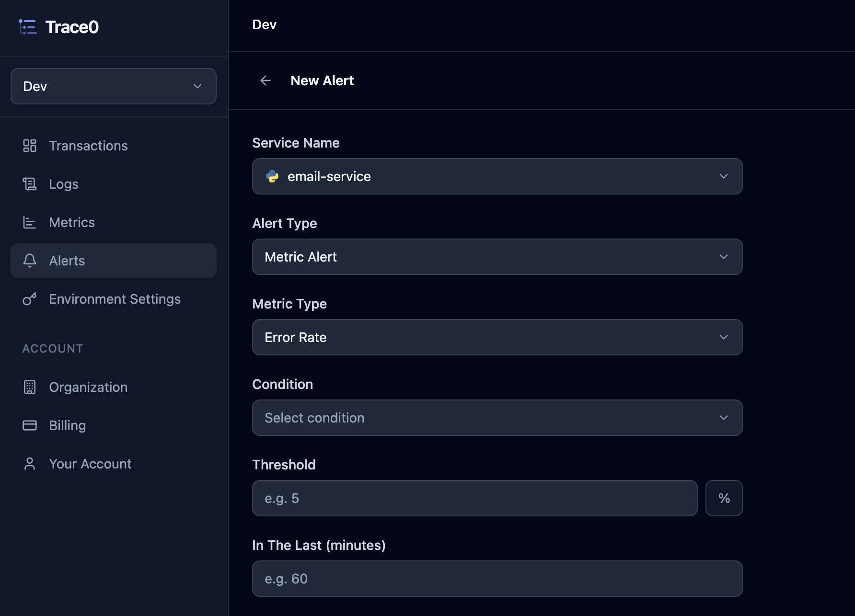
Task: Click the Alerts bell icon
Action: click(30, 261)
